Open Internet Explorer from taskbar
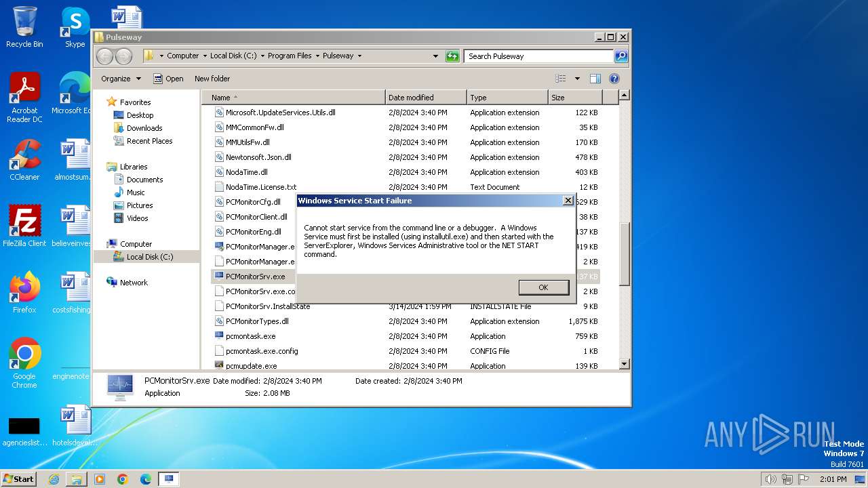This screenshot has width=868, height=488. tap(54, 479)
